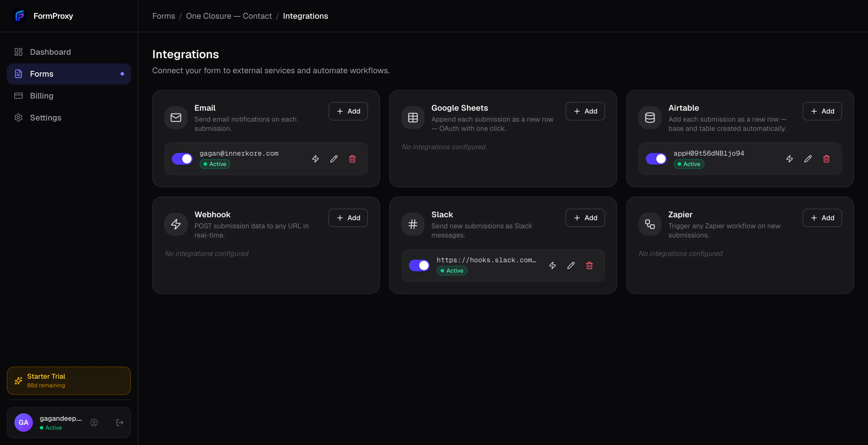Delete the Airtable appH09t56dNB1jo94 integration
868x445 pixels.
[x=826, y=159]
